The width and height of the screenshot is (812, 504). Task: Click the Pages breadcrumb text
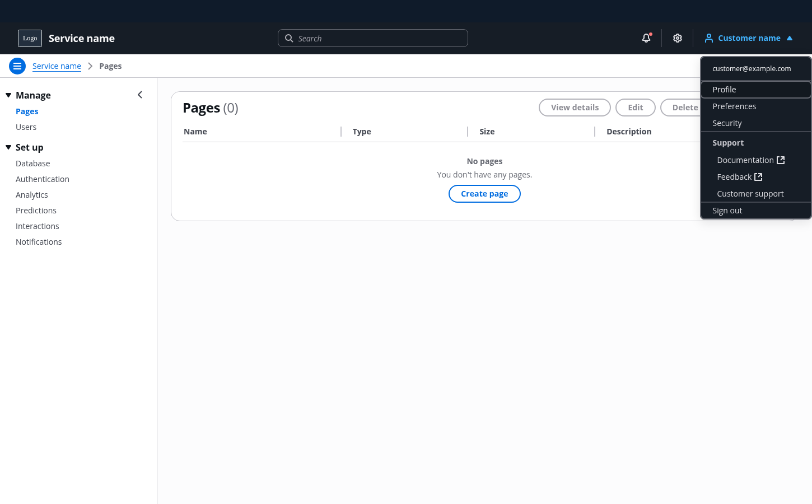(x=110, y=66)
